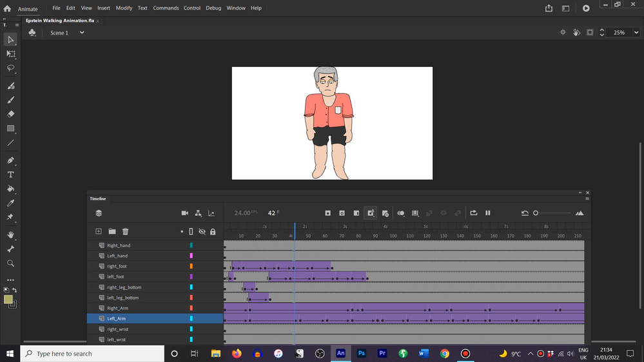Open the Modify menu
Image resolution: width=644 pixels, height=362 pixels.
(124, 8)
